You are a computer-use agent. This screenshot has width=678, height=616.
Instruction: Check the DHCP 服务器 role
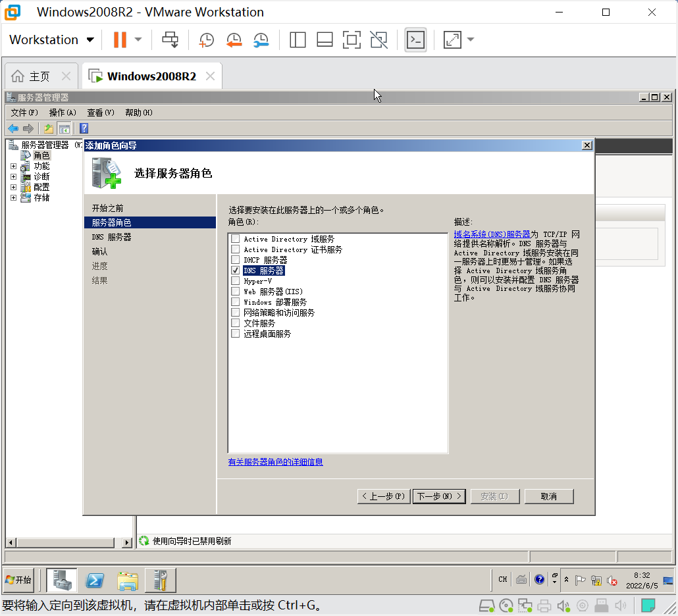(235, 260)
